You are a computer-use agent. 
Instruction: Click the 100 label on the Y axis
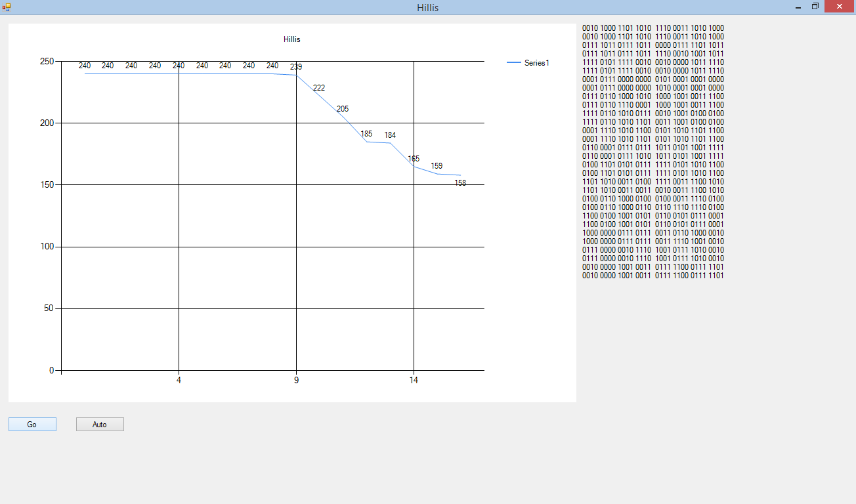(x=47, y=247)
